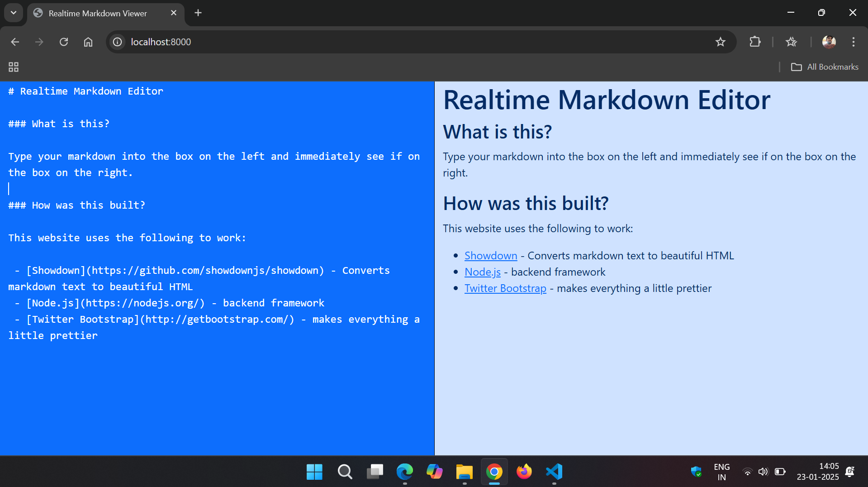Click the address bar showing localhost:8000
The height and width of the screenshot is (487, 868).
point(407,42)
